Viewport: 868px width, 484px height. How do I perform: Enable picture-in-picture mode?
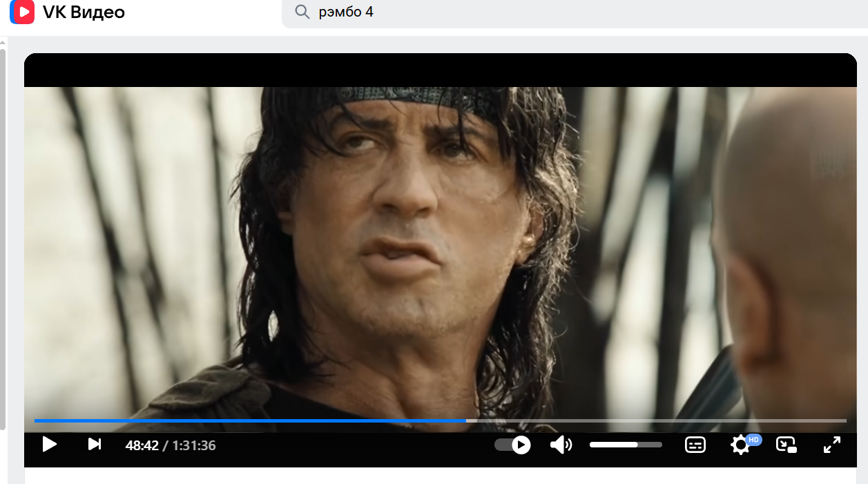(787, 445)
